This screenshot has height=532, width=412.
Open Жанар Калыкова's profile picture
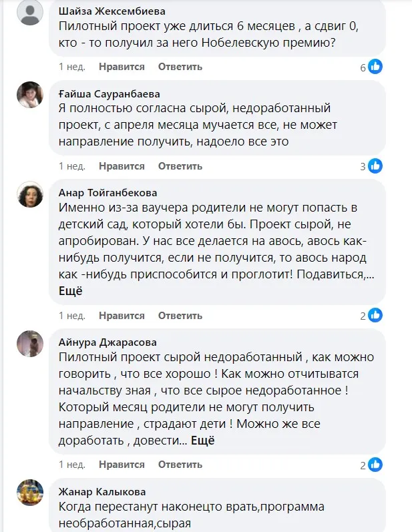tap(30, 493)
